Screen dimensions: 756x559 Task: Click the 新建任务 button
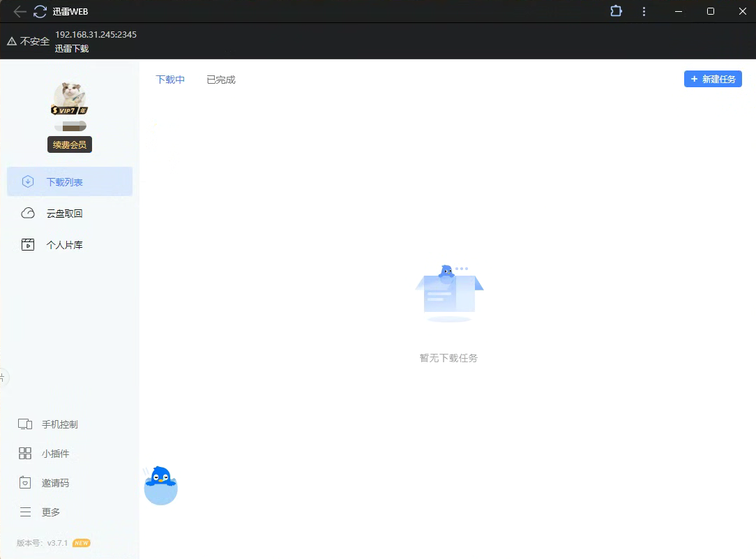coord(713,79)
